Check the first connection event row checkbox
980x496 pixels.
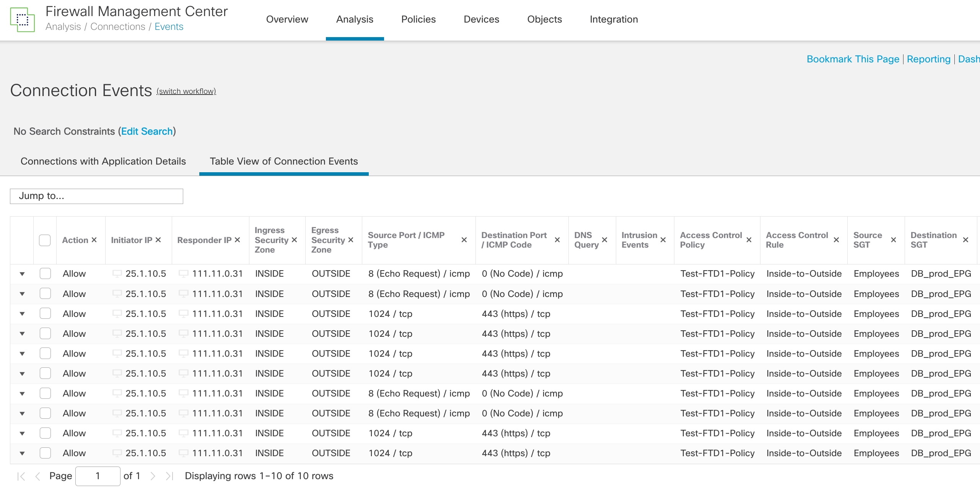pyautogui.click(x=45, y=274)
